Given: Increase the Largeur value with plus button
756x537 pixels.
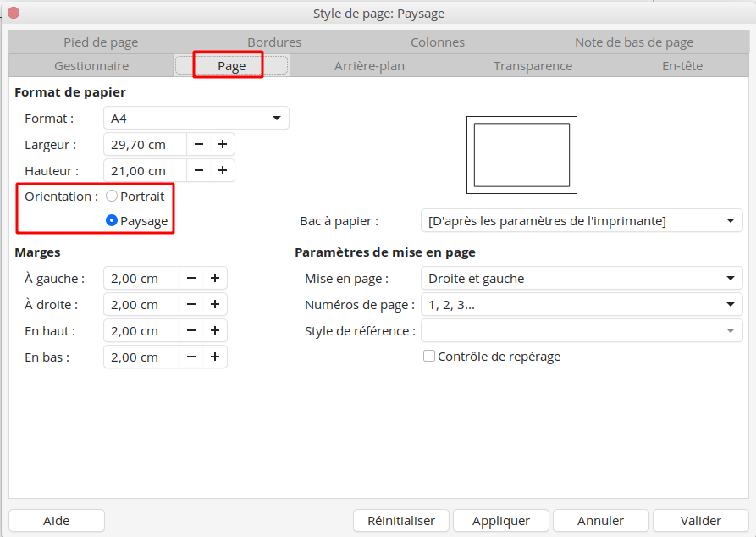Looking at the screenshot, I should [x=223, y=144].
